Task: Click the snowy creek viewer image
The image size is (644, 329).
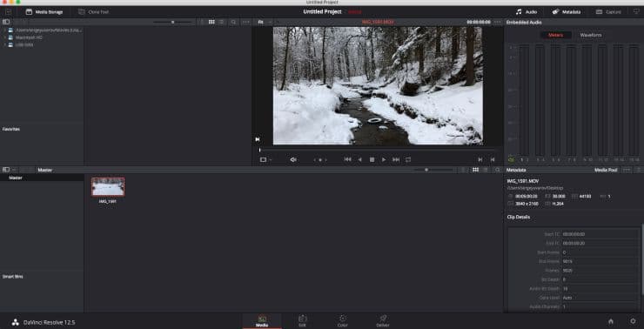Action: [378, 86]
